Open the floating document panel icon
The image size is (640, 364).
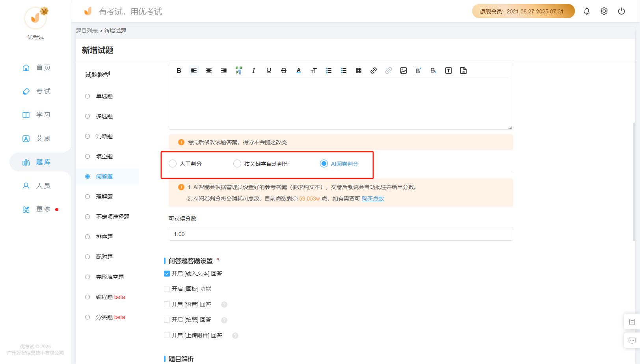(x=632, y=322)
